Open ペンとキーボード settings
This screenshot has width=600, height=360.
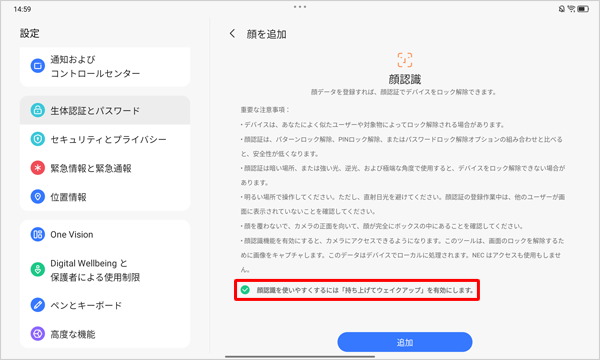coord(105,305)
